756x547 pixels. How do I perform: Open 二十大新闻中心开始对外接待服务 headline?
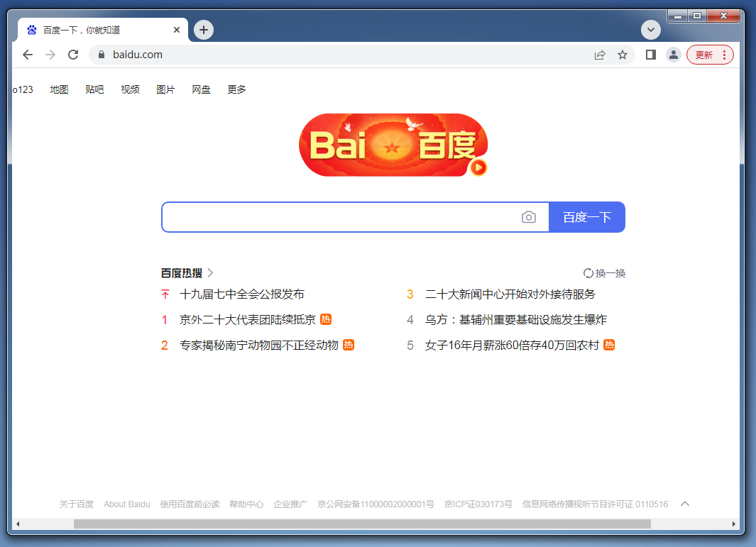(510, 294)
